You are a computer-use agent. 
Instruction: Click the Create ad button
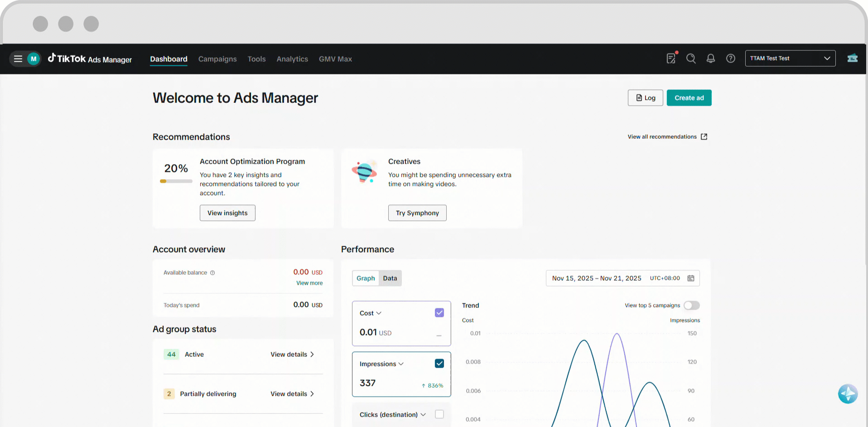point(689,97)
